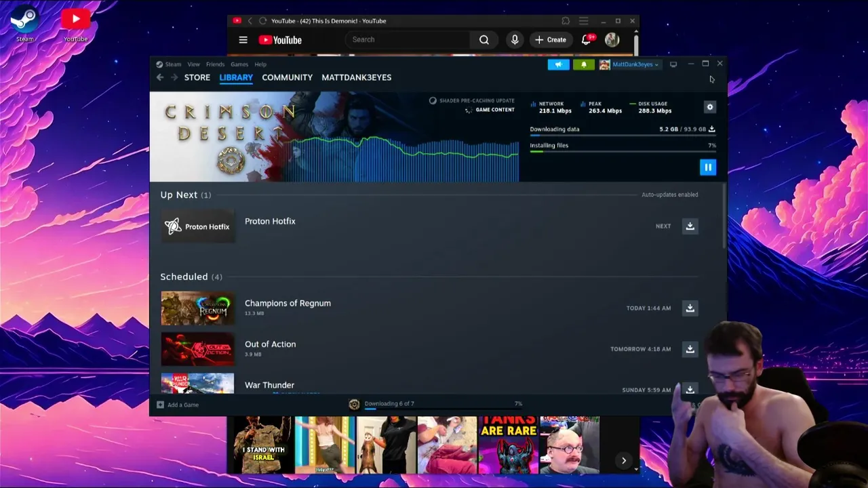Open the Out of Action thumbnail
The width and height of the screenshot is (868, 488).
[x=197, y=349]
